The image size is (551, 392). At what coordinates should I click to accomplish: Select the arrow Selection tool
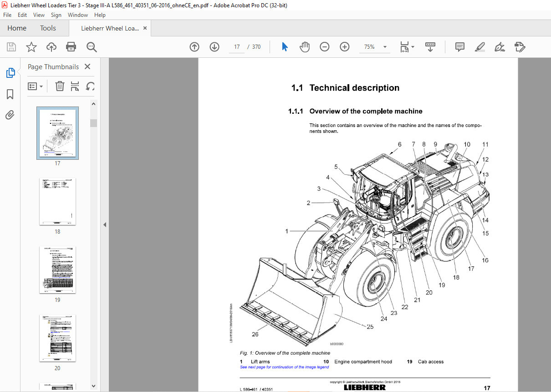click(x=285, y=47)
